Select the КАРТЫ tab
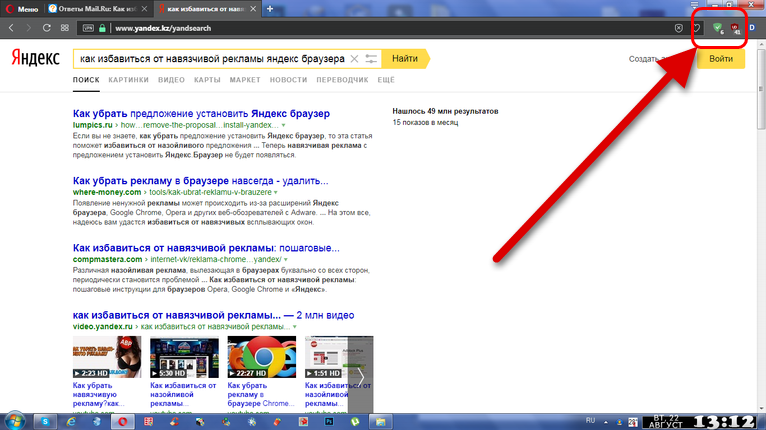 click(x=207, y=80)
